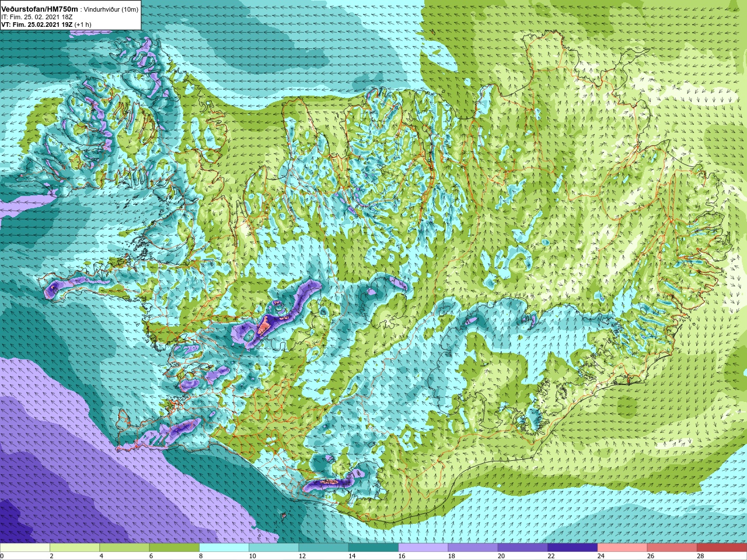747x560 pixels.
Task: Select the IT: Fim. 25. 02. 2021 18Z line
Action: click(x=37, y=17)
